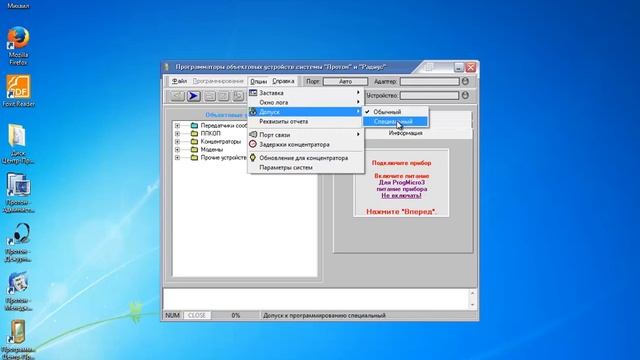This screenshot has width=640, height=360.
Task: Click the underlined 'Не включать!' text
Action: (401, 196)
